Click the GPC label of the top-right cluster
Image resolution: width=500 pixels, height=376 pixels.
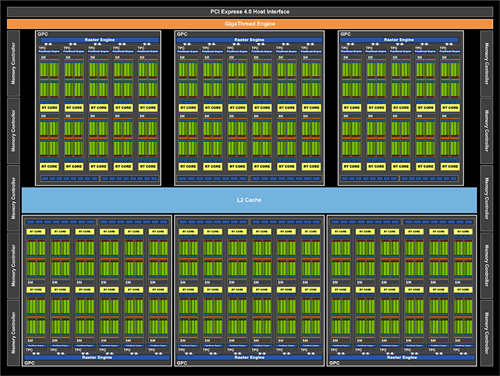tap(345, 34)
